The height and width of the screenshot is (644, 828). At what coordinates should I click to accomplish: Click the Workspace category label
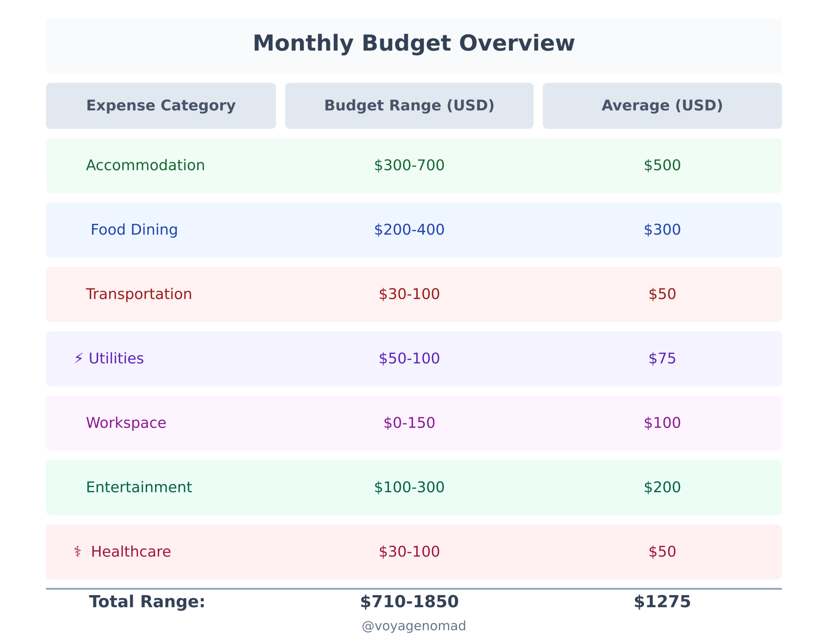click(126, 423)
